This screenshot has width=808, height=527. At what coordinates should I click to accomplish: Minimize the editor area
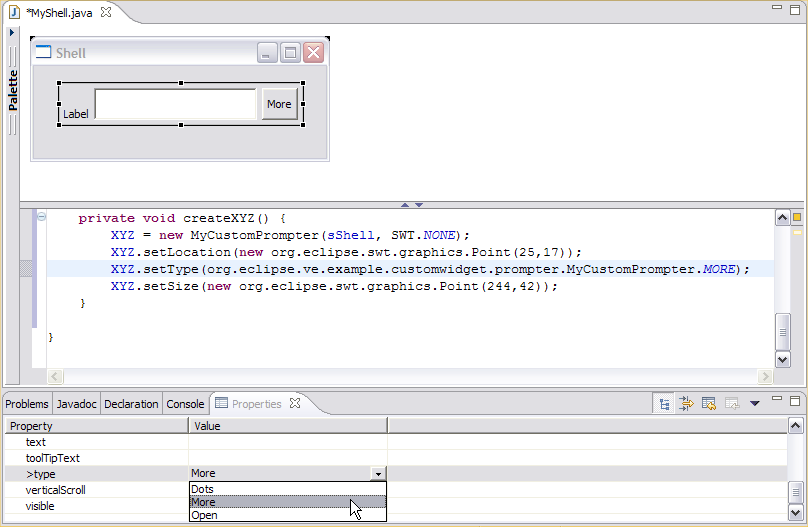tap(777, 8)
